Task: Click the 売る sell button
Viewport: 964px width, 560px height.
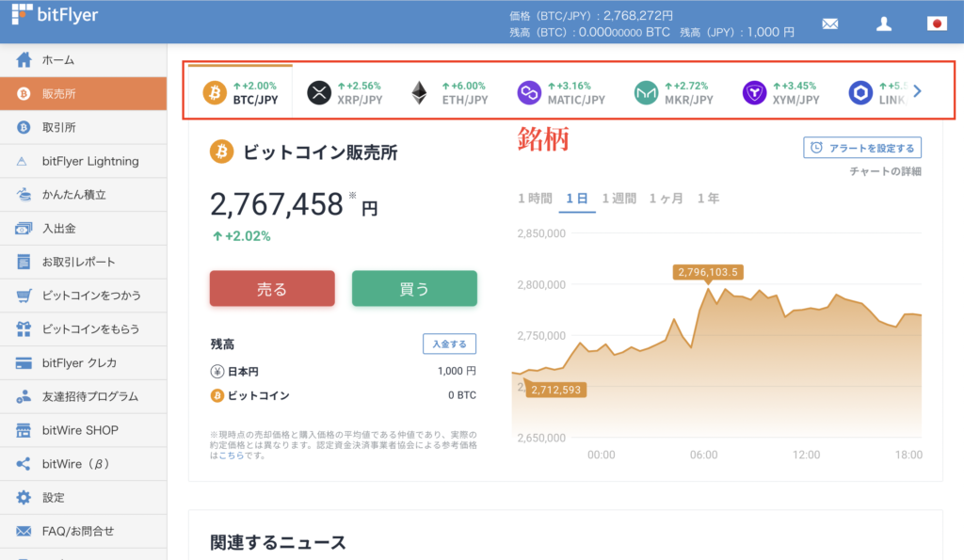Action: click(271, 289)
